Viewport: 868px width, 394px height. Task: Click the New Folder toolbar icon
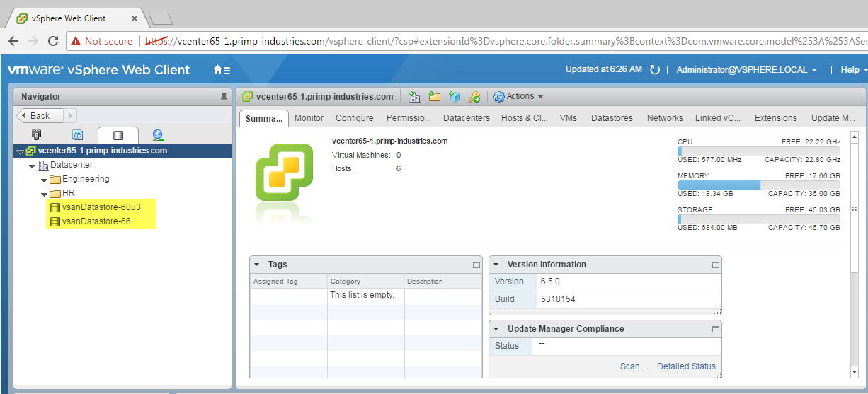tap(435, 96)
